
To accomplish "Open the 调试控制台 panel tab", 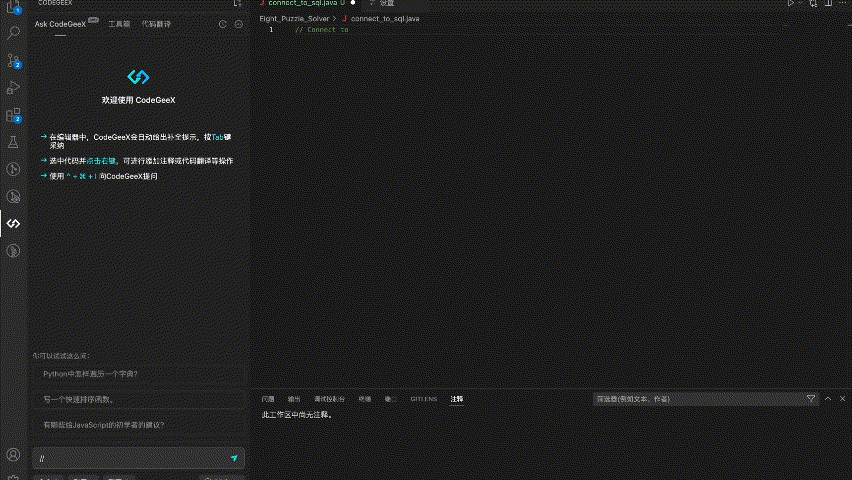I will (x=329, y=399).
